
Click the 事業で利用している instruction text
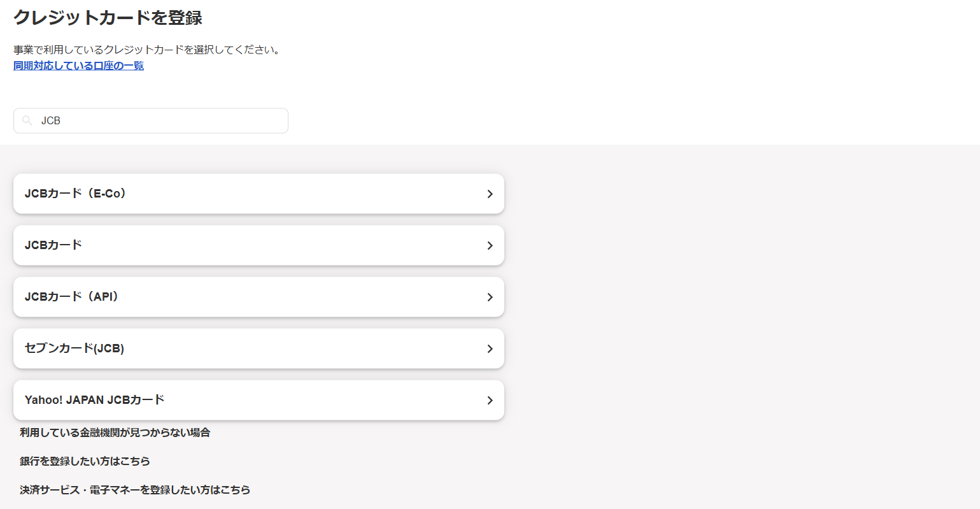[x=146, y=50]
